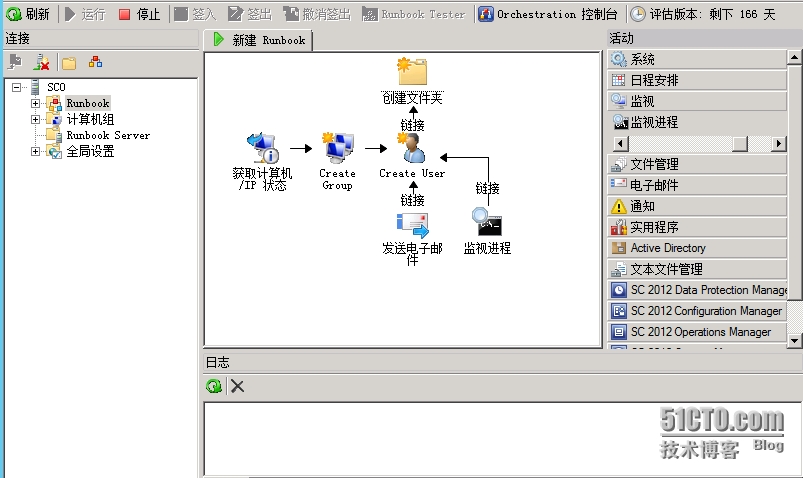Image resolution: width=803 pixels, height=478 pixels.
Task: Expand the 全局设置 tree node
Action: pos(35,151)
